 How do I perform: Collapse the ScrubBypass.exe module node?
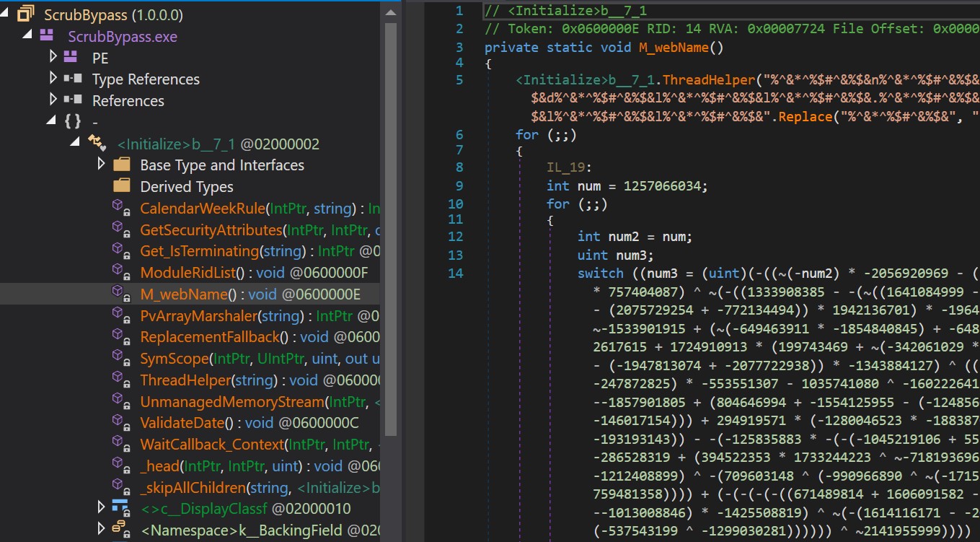click(27, 35)
